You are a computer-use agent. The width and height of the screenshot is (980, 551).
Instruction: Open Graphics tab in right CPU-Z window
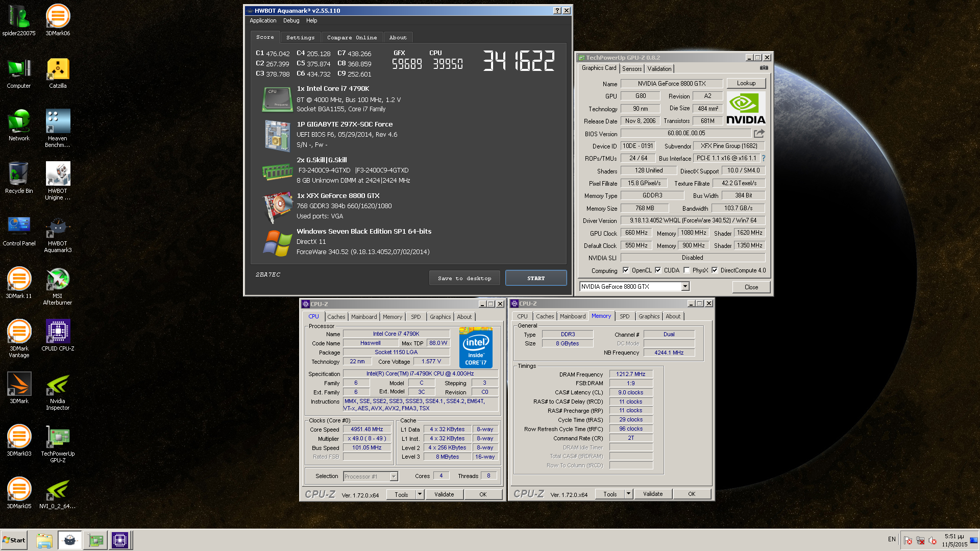(x=649, y=316)
